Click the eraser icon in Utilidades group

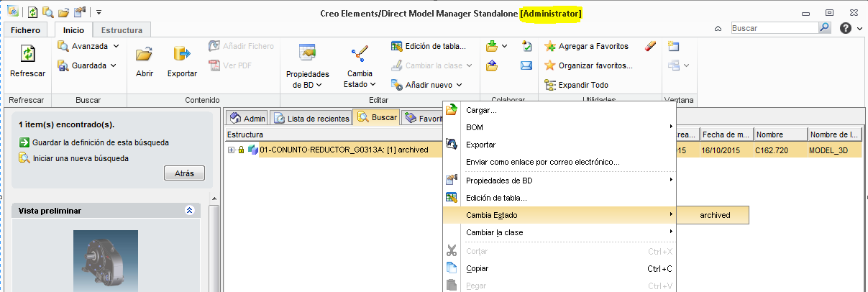pyautogui.click(x=651, y=46)
